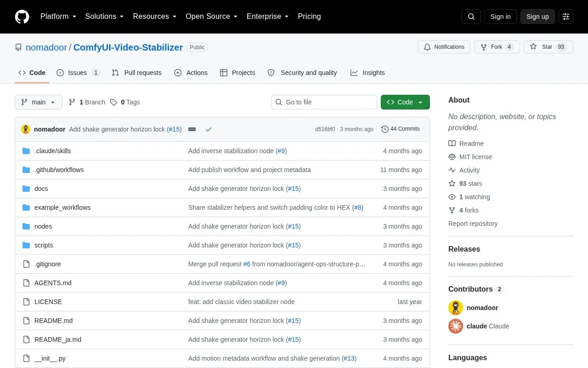Viewport: 588px width, 368px height.
Task: Expand the Platform menu
Action: (x=58, y=17)
